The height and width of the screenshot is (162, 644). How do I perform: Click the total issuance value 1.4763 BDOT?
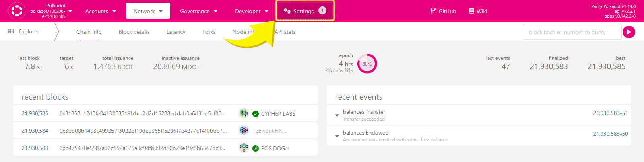pyautogui.click(x=113, y=66)
